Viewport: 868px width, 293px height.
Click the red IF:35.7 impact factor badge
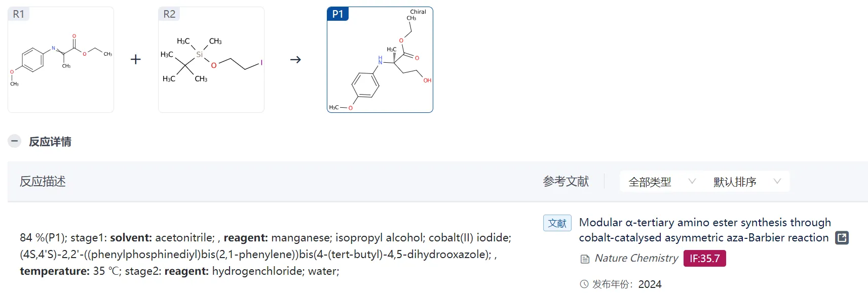tap(704, 259)
